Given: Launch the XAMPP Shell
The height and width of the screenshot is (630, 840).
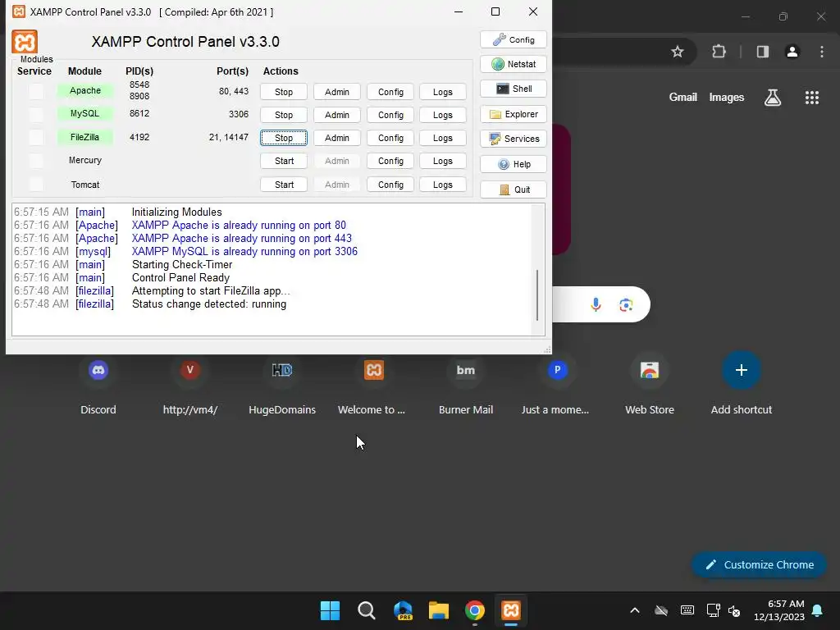Looking at the screenshot, I should [x=514, y=89].
